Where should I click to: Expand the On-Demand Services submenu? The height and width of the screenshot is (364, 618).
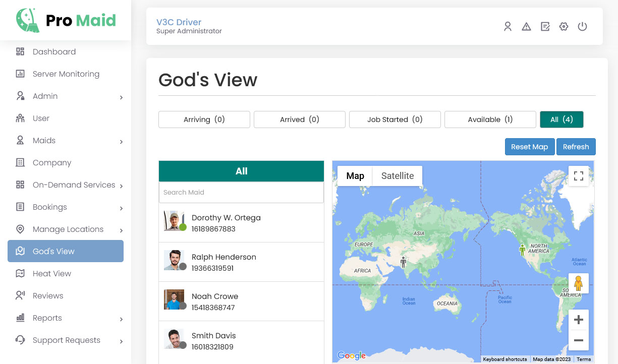[x=121, y=186]
